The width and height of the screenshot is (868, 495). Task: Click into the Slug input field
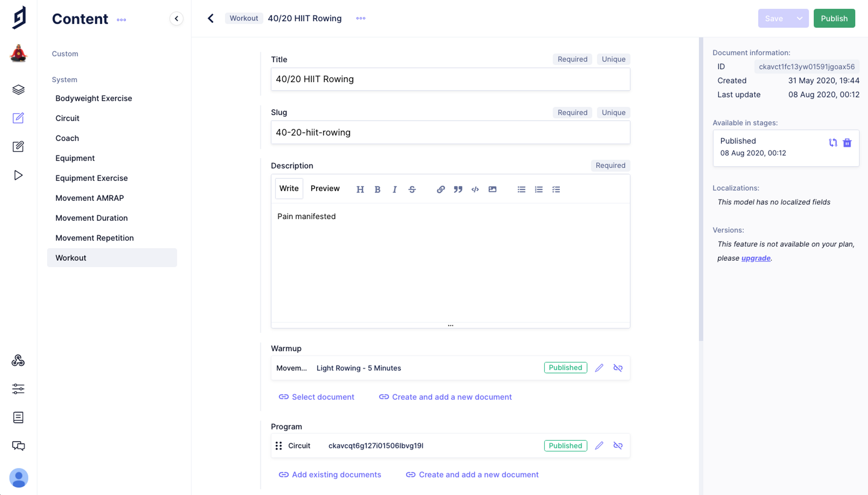[x=450, y=133]
